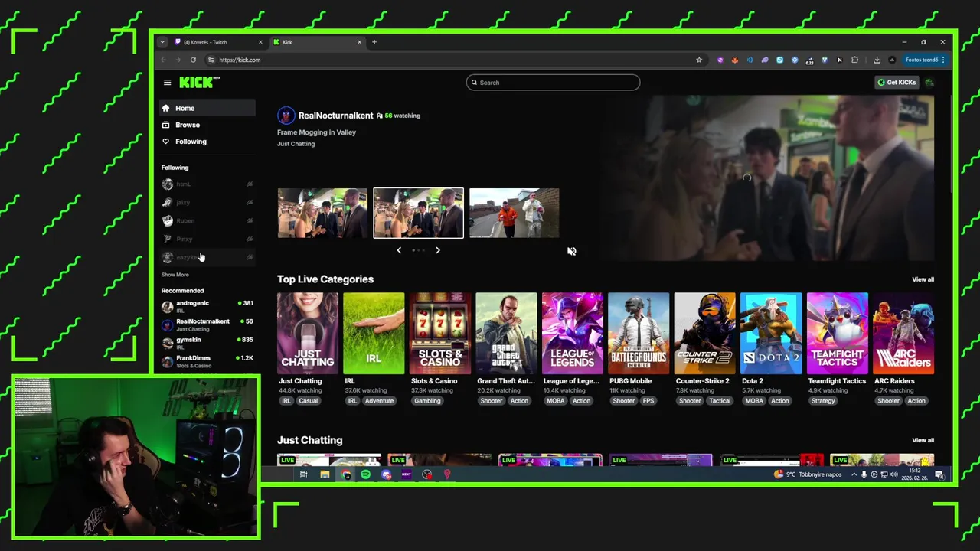This screenshot has width=980, height=551.
Task: Open the ARC Raiders category card
Action: (x=903, y=333)
